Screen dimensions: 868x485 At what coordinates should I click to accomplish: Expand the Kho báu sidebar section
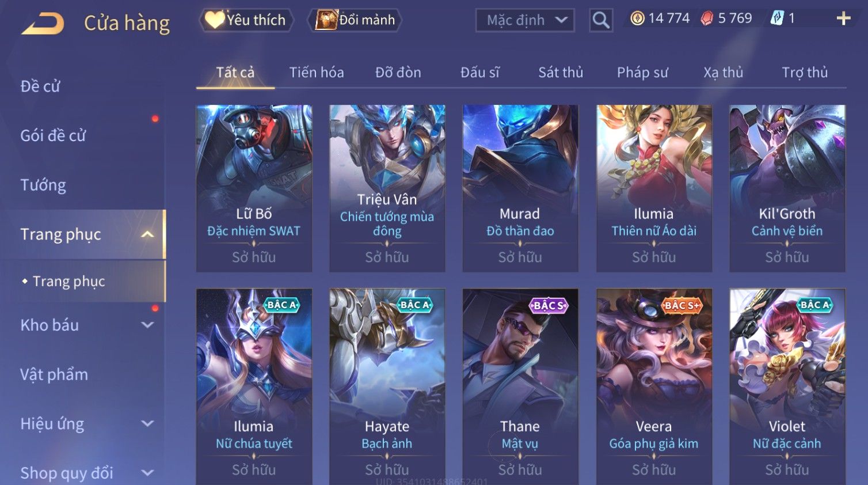147,325
